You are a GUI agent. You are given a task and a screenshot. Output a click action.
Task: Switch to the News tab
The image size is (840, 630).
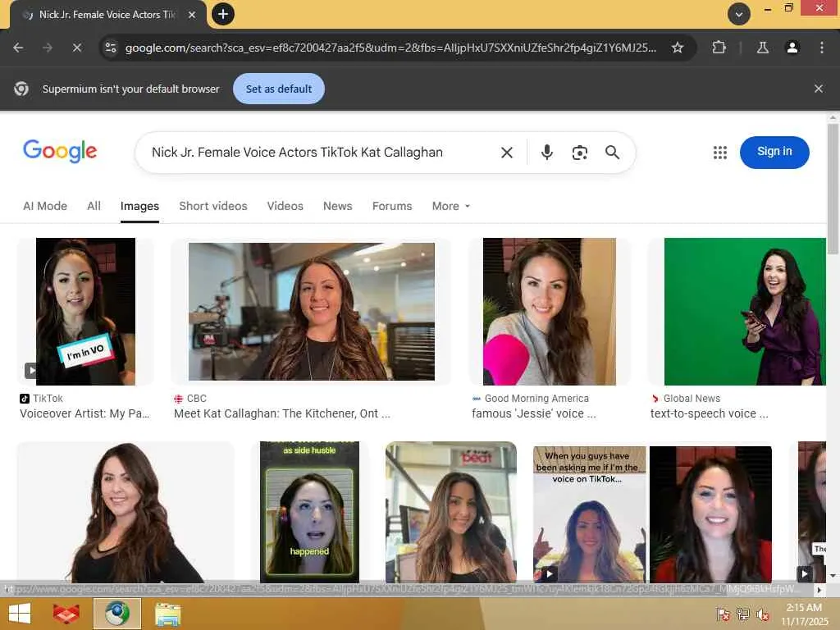coord(337,206)
